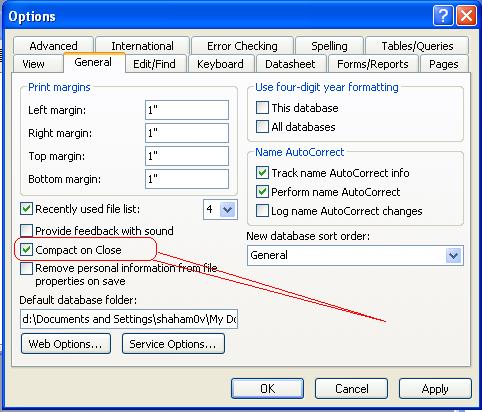
Task: Close the Options dialog with X
Action: (x=466, y=16)
